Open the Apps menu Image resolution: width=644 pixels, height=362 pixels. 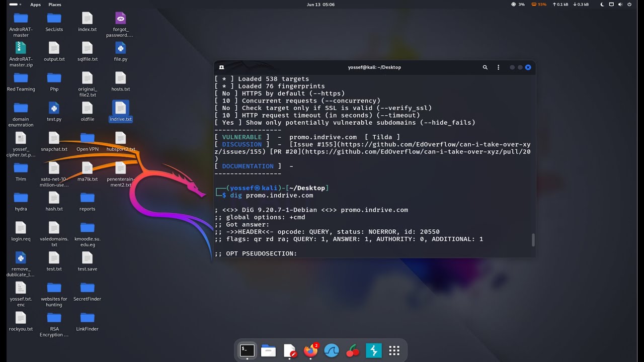pos(35,5)
